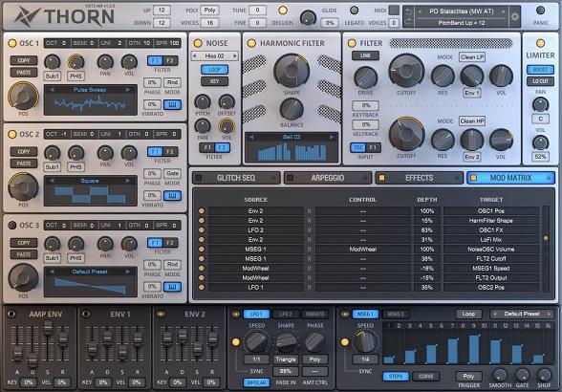Screen dimensions: 562x392
Task: Toggle the Legato switch
Action: tap(354, 11)
